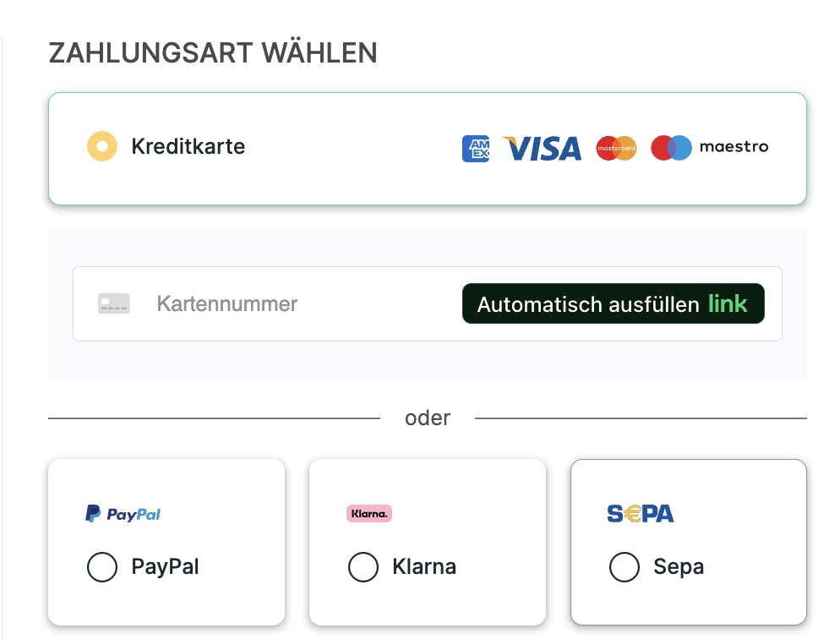Choose the Klarna radio button
Image resolution: width=840 pixels, height=639 pixels.
pyautogui.click(x=363, y=567)
